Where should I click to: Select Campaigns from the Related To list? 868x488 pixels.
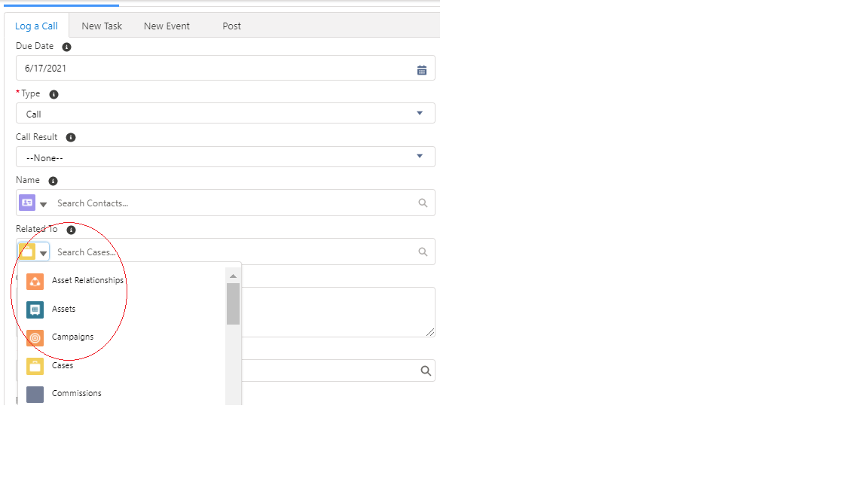coord(72,337)
